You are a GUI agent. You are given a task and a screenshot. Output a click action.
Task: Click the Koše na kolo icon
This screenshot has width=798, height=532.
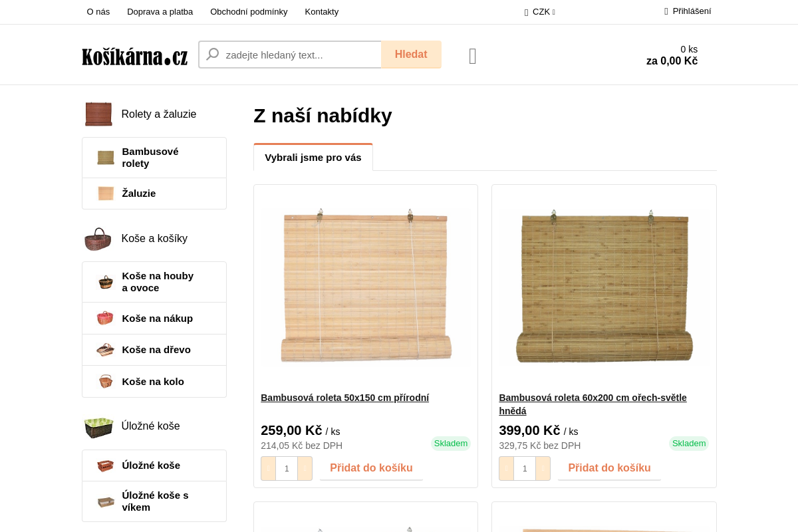pos(105,382)
